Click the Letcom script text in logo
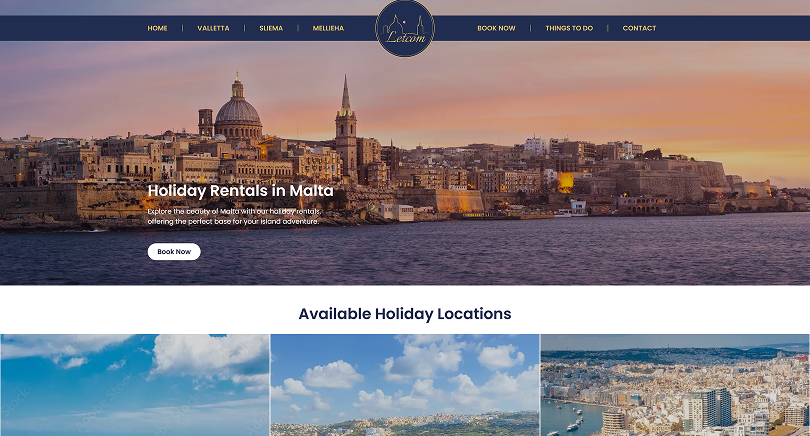 pyautogui.click(x=406, y=38)
